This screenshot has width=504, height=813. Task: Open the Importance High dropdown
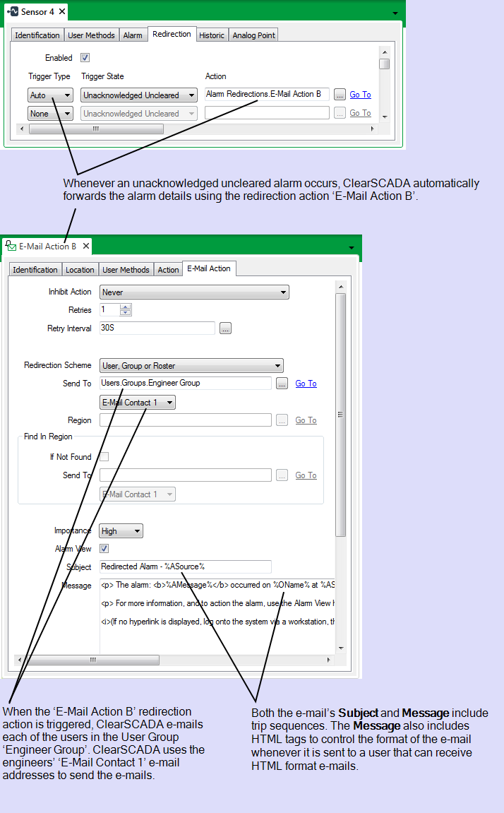[121, 531]
